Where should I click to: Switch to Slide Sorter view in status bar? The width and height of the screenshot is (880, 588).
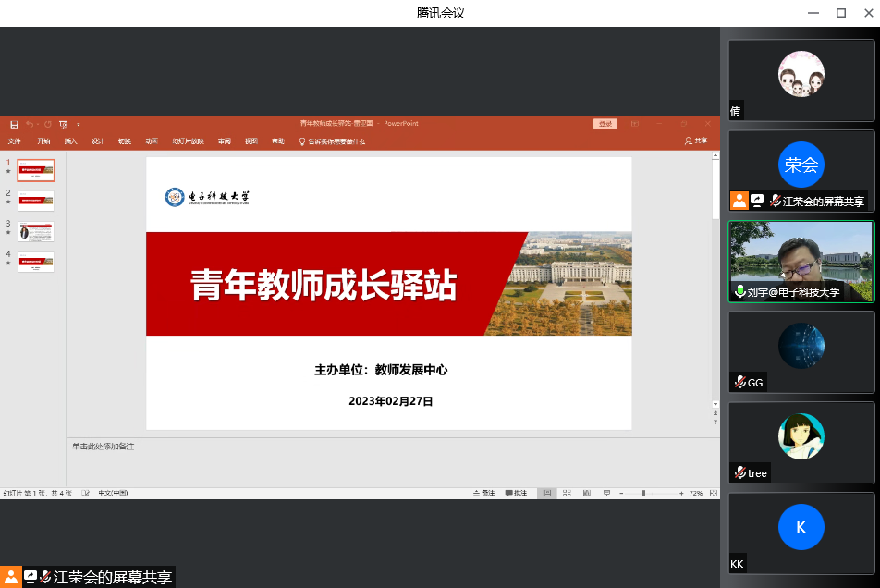pos(567,492)
